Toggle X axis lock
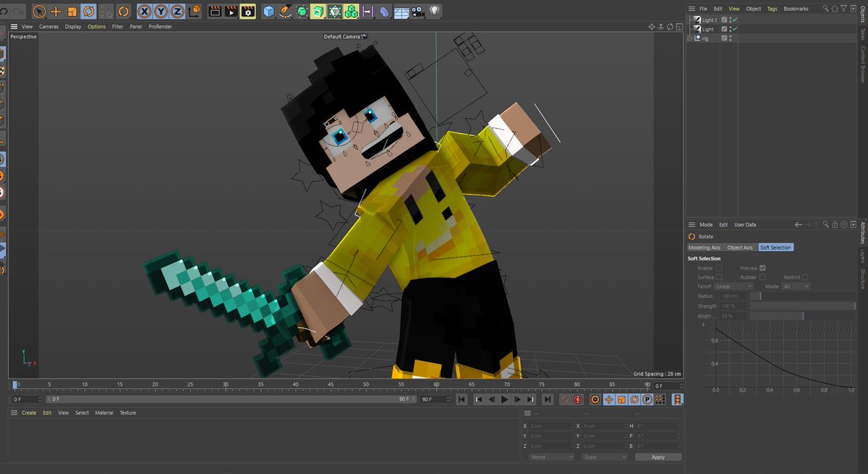This screenshot has height=474, width=868. (145, 12)
